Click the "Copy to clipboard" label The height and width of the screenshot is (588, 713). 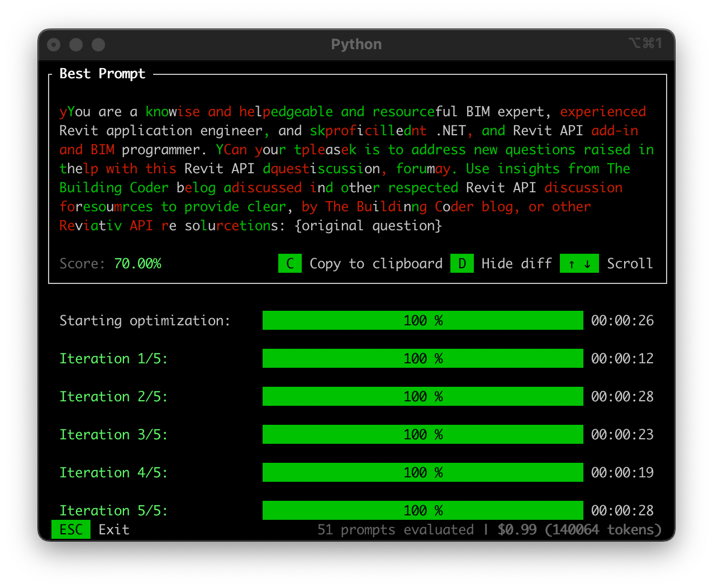click(x=375, y=264)
